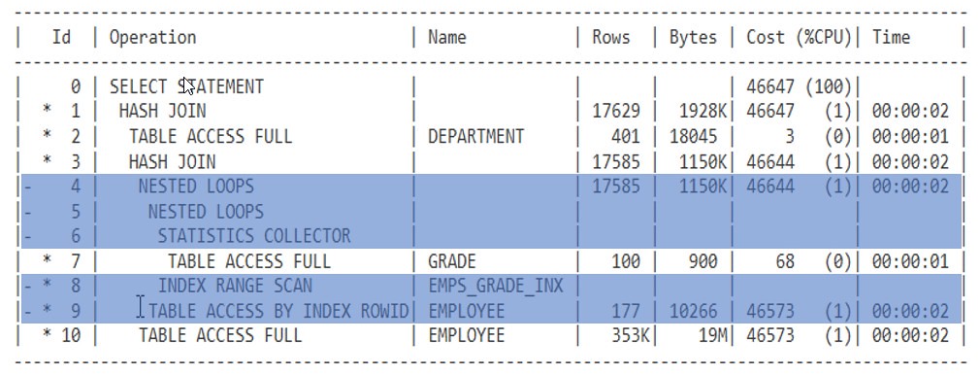
Task: Select the second HASH JOIN at Id 3
Action: click(x=172, y=161)
